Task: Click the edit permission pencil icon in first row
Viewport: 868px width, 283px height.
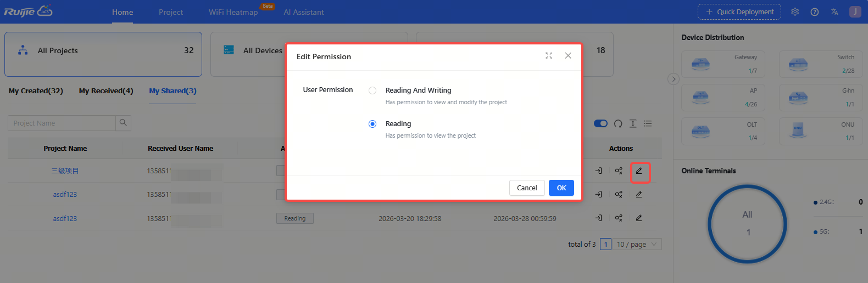Action: (639, 171)
